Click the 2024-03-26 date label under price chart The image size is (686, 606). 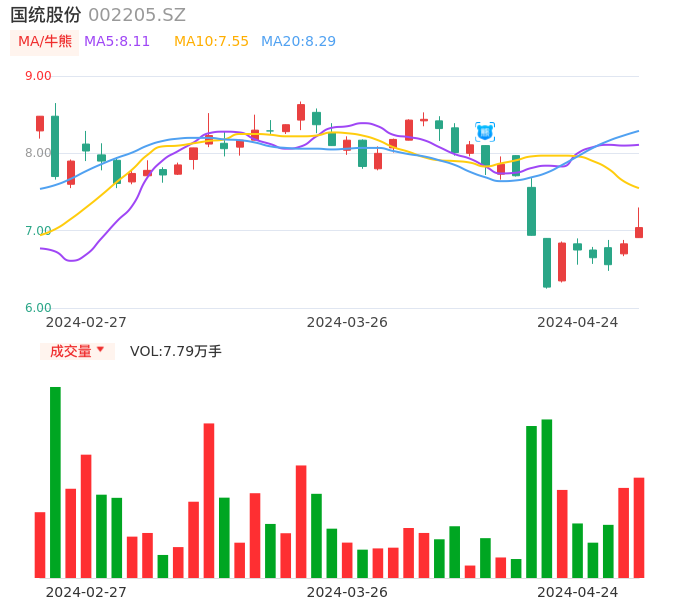coord(347,322)
